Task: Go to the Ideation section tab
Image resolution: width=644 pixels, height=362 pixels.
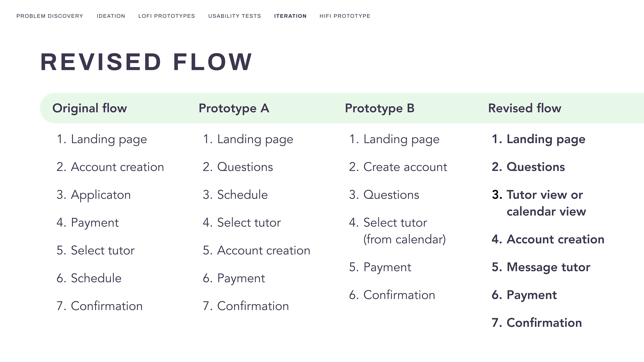Action: coord(111,16)
